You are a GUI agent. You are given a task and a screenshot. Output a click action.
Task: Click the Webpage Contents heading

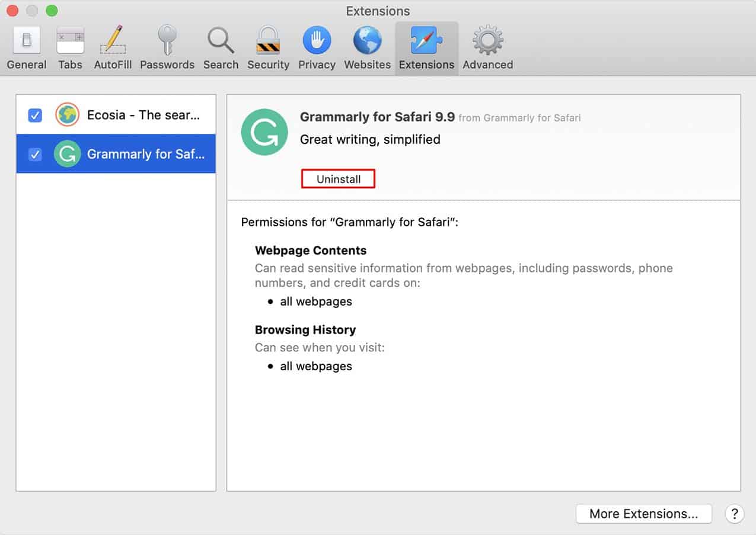coord(311,251)
